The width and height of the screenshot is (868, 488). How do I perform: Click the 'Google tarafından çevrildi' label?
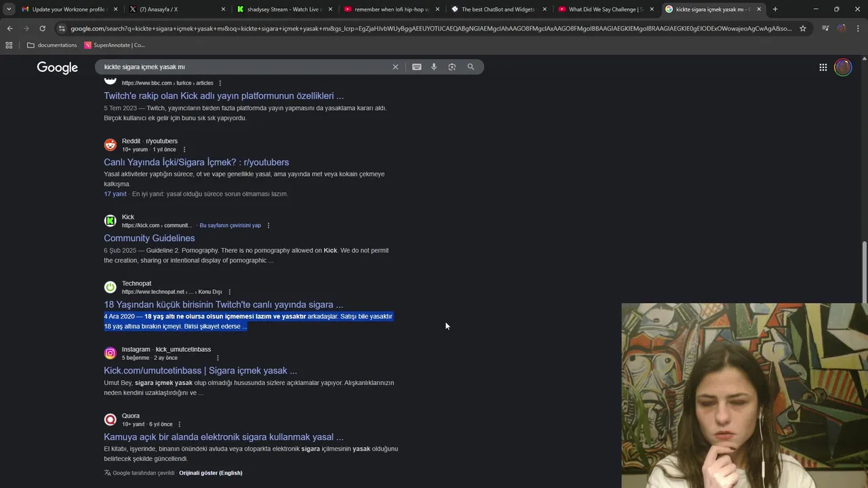[x=143, y=473]
